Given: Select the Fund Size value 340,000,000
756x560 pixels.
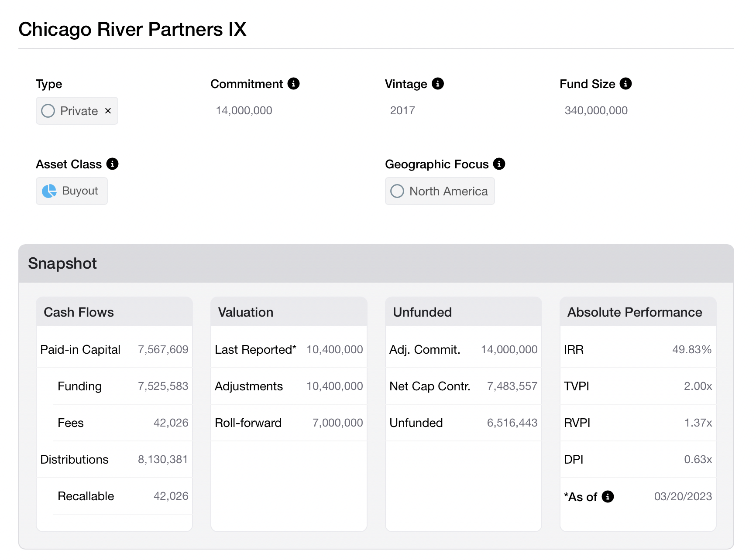Looking at the screenshot, I should [596, 111].
